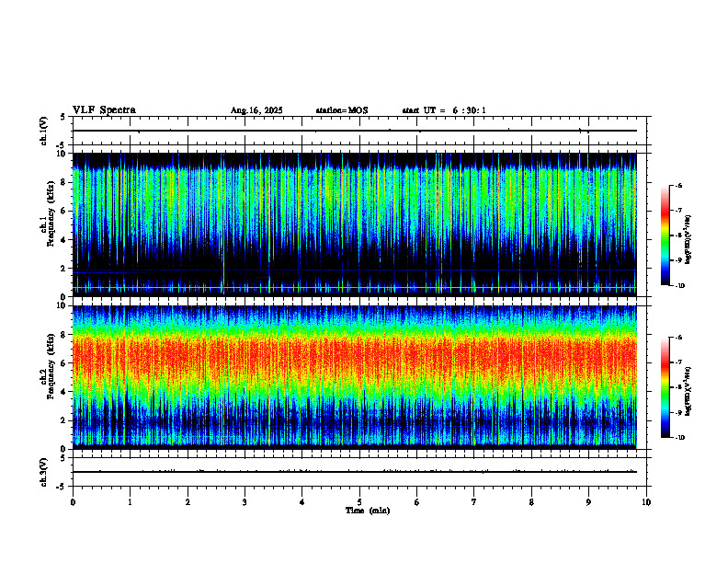Click "-10" label on lower colorbar
728x563 pixels.
click(680, 438)
